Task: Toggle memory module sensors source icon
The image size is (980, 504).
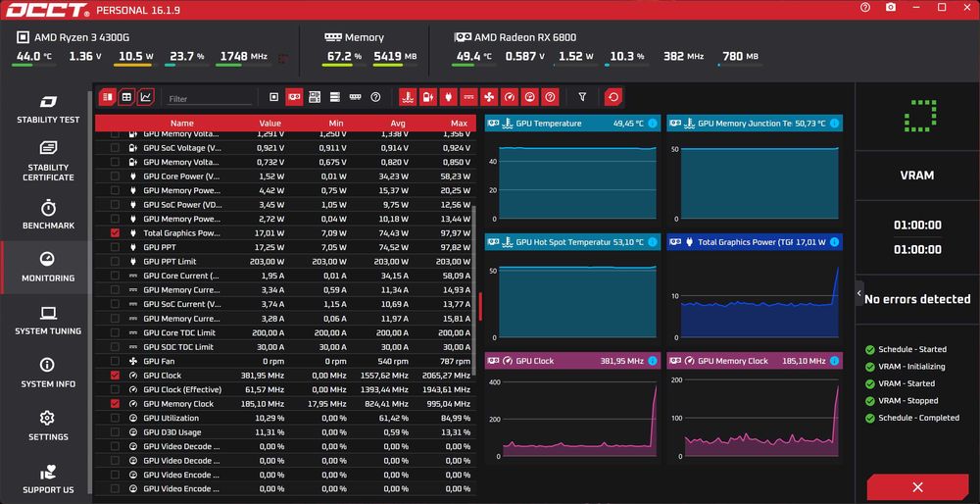Action: (x=355, y=97)
